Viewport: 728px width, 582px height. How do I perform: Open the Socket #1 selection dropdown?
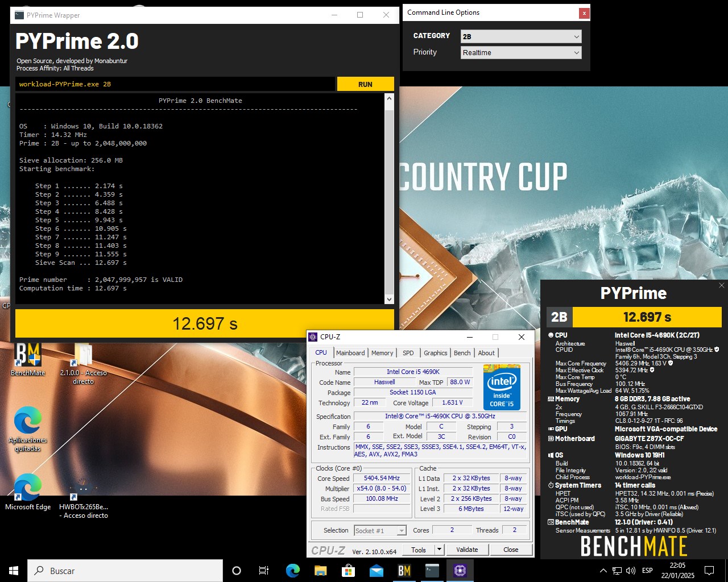tap(380, 530)
